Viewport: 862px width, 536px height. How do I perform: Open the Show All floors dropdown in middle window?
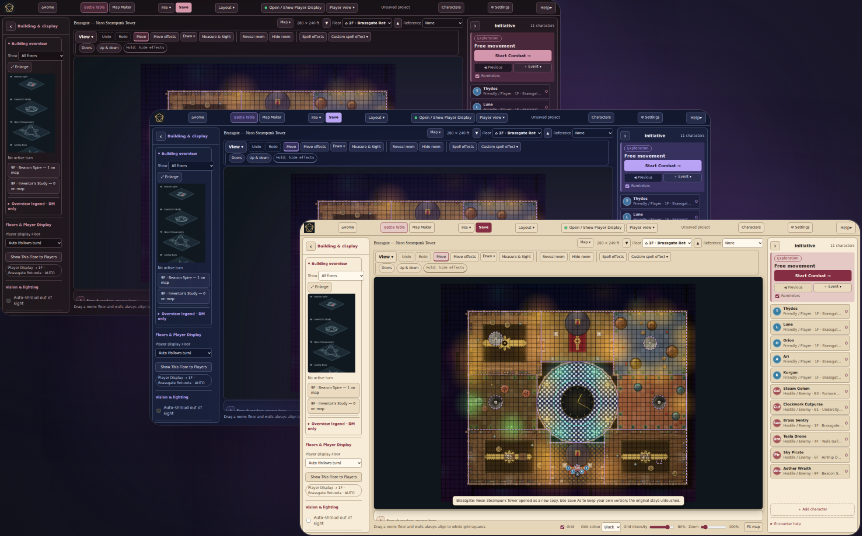pos(191,165)
